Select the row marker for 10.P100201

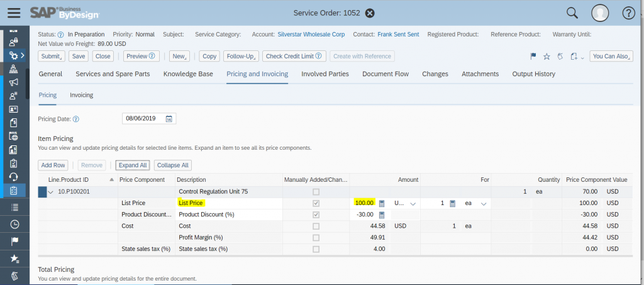(42, 192)
